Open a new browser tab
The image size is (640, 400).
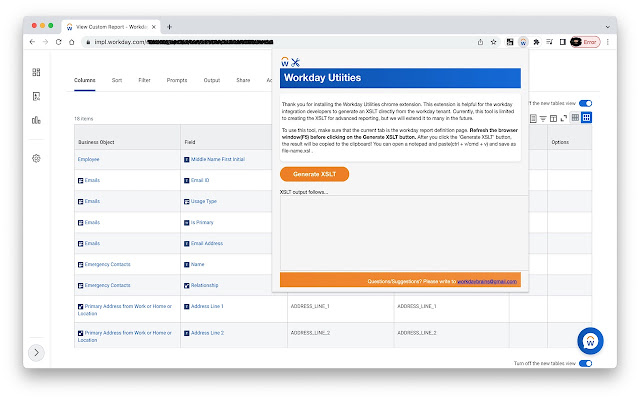coord(169,27)
